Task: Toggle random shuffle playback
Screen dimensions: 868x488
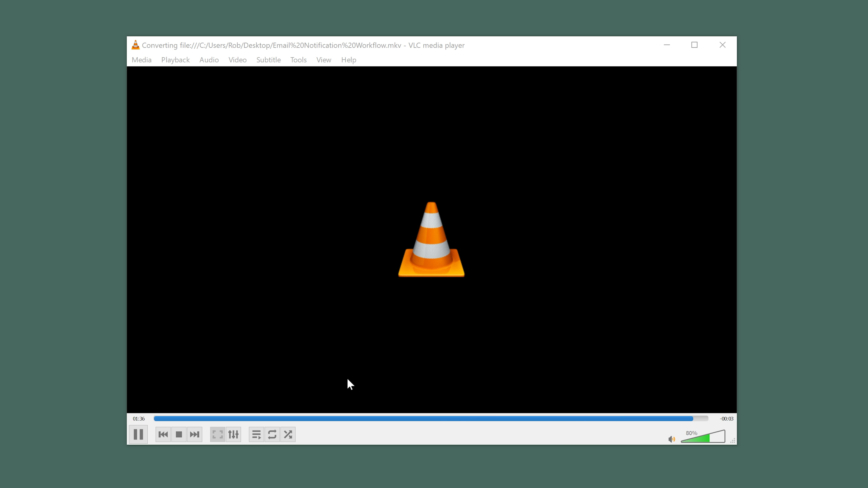Action: coord(288,434)
